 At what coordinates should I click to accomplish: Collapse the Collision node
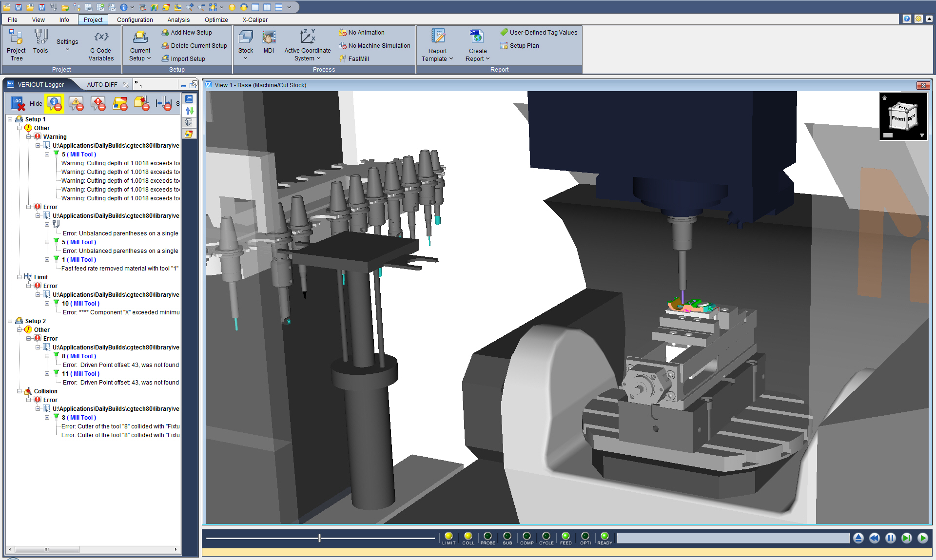(x=19, y=391)
